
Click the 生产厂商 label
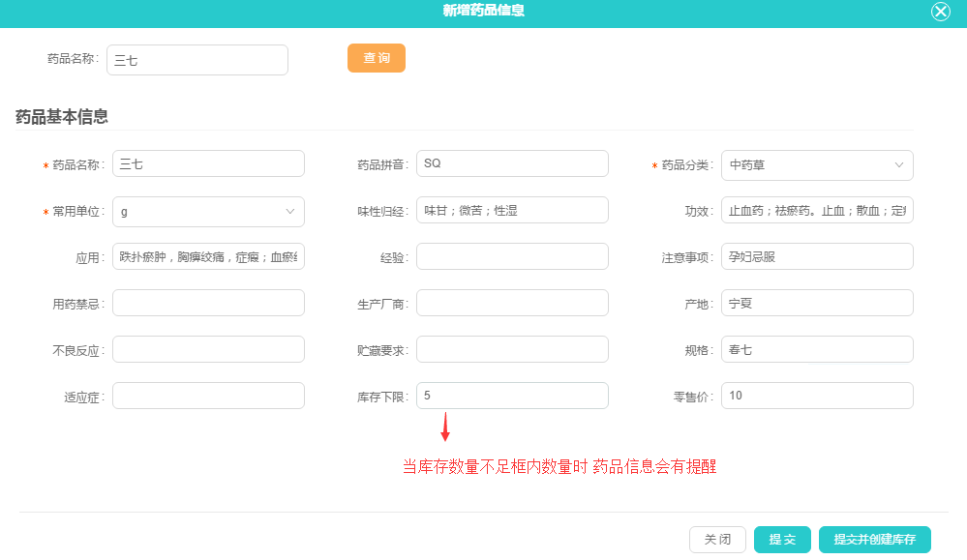[x=382, y=305]
